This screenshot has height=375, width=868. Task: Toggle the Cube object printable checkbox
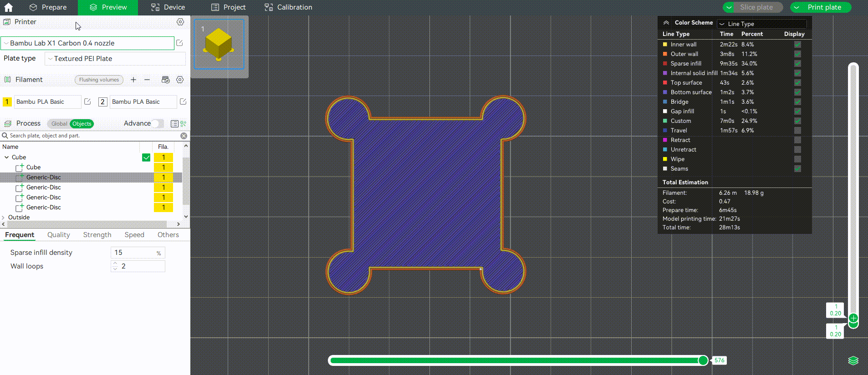[146, 157]
